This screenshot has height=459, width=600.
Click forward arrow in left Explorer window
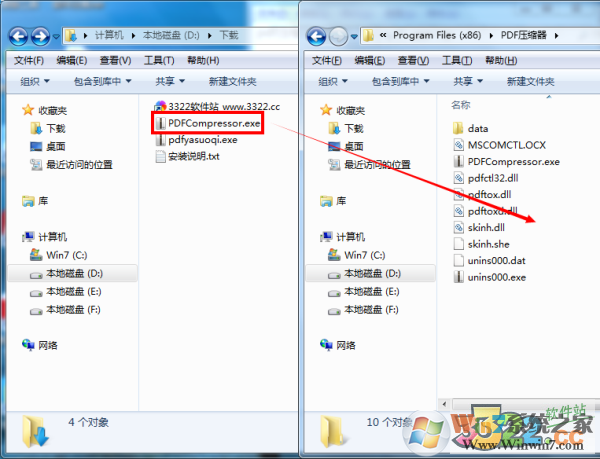tap(41, 36)
